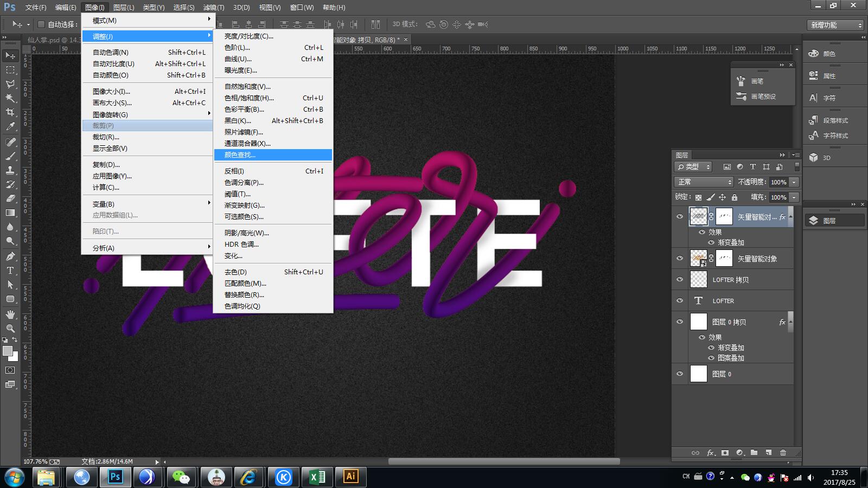This screenshot has width=868, height=488.
Task: Select the Zoom tool
Action: [x=10, y=329]
